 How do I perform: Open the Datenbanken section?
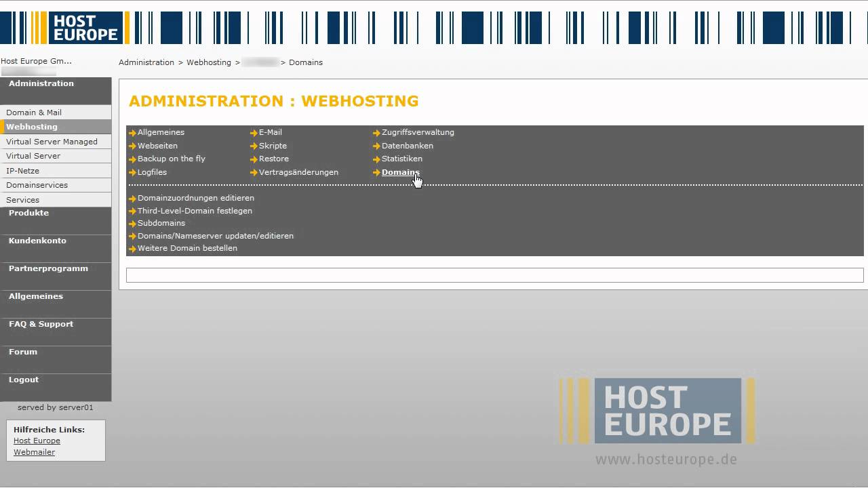pos(408,146)
